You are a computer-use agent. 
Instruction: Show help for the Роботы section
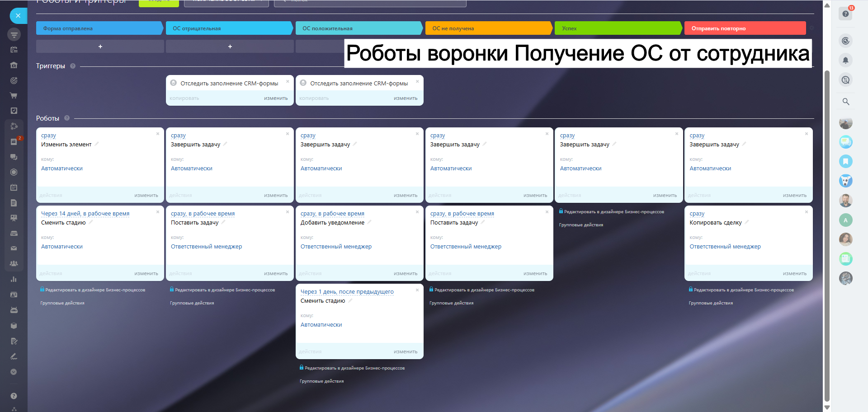coord(67,118)
